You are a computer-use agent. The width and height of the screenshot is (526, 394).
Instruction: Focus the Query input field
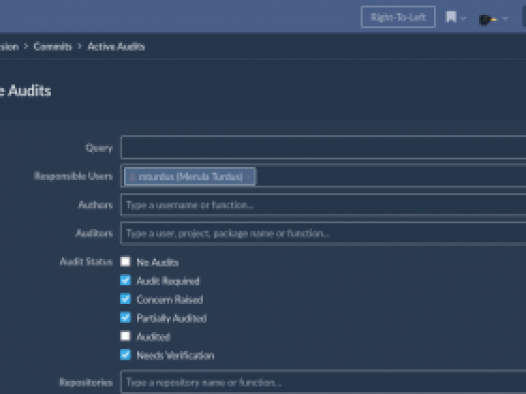pyautogui.click(x=323, y=147)
